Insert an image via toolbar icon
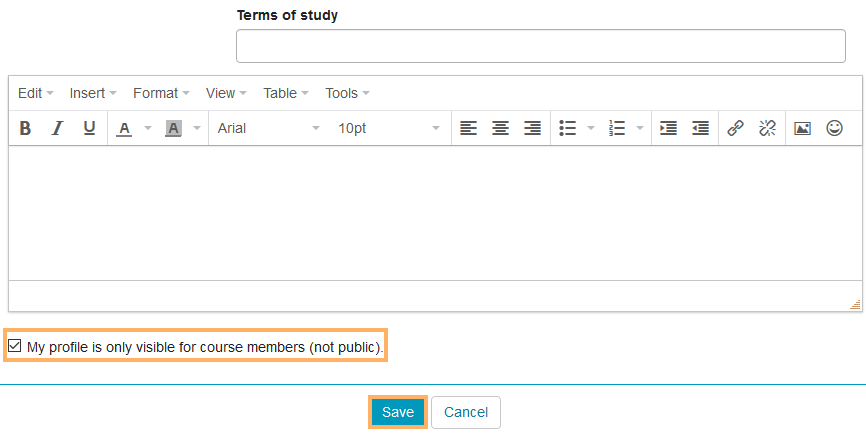The height and width of the screenshot is (433, 866). (802, 128)
